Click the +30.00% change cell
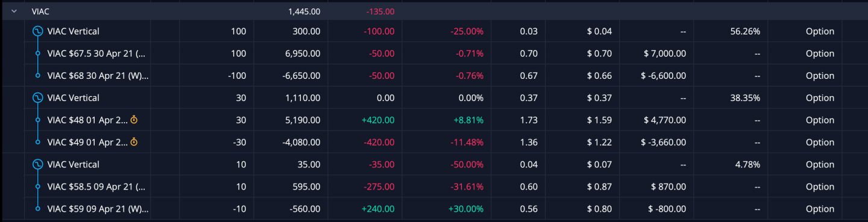 (x=466, y=209)
